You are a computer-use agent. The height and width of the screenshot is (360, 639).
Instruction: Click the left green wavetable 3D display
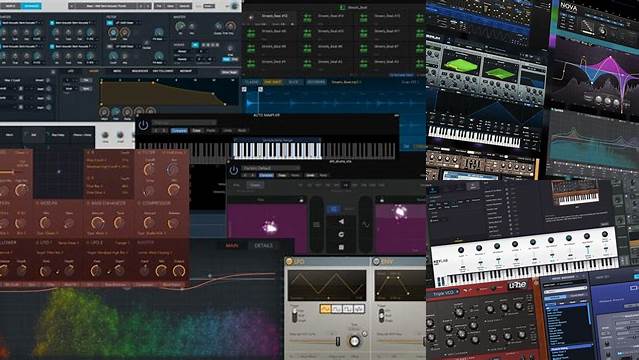[461, 65]
